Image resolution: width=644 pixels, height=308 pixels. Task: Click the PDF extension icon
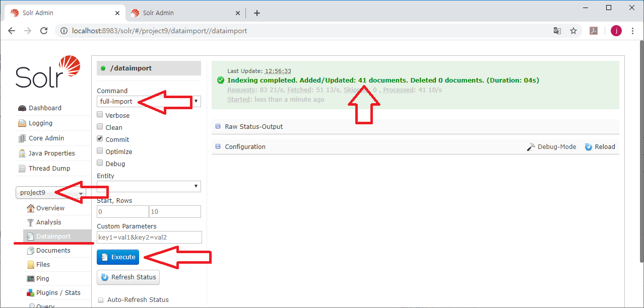594,31
